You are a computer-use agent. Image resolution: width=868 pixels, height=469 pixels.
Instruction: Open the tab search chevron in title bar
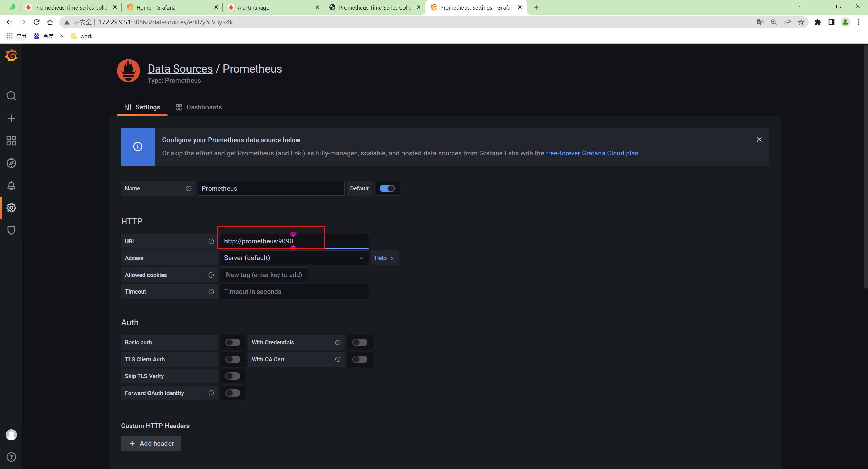tap(800, 7)
